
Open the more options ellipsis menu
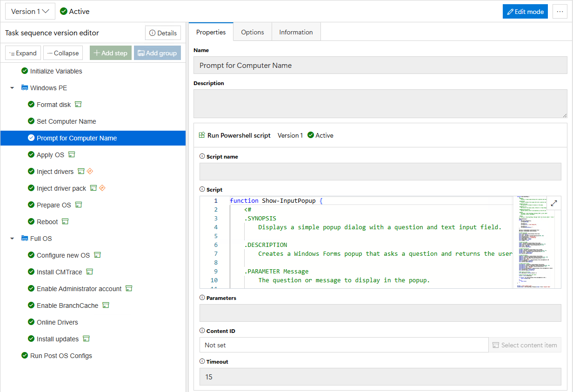pyautogui.click(x=560, y=12)
